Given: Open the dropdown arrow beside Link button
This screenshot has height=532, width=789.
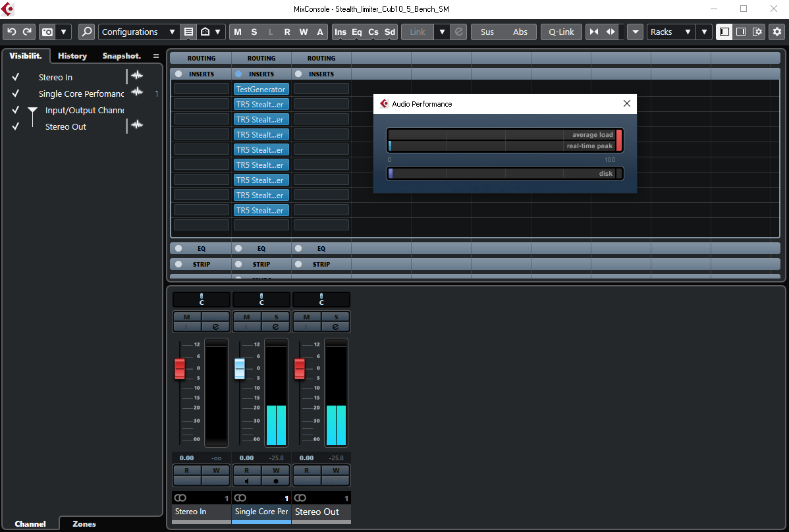Looking at the screenshot, I should coord(443,32).
